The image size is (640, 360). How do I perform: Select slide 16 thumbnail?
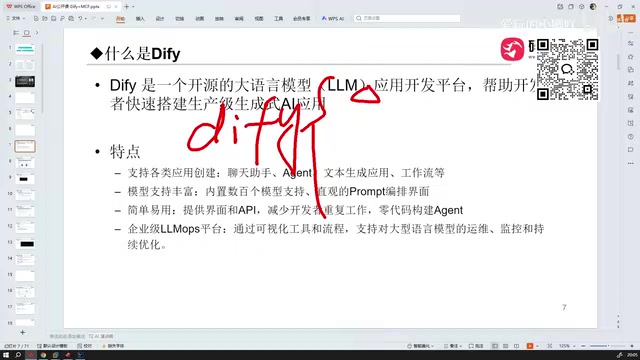pyautogui.click(x=25, y=292)
